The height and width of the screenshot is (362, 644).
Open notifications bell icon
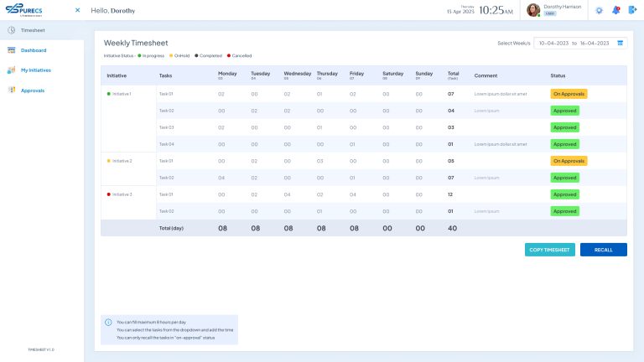point(615,10)
